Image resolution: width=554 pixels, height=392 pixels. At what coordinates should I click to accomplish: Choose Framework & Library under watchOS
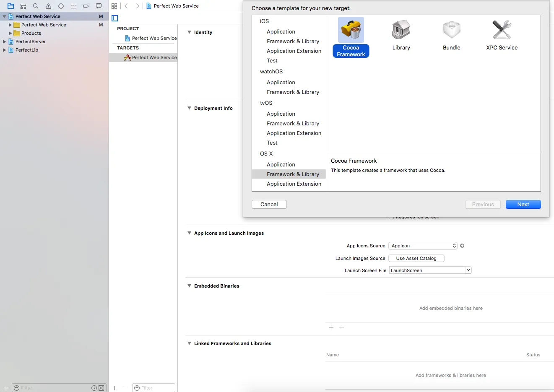[x=293, y=92]
